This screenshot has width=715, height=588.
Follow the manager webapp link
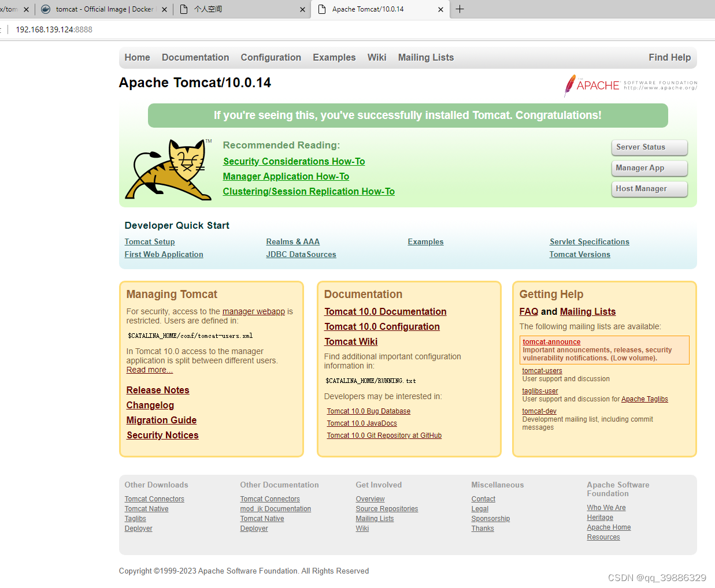254,311
